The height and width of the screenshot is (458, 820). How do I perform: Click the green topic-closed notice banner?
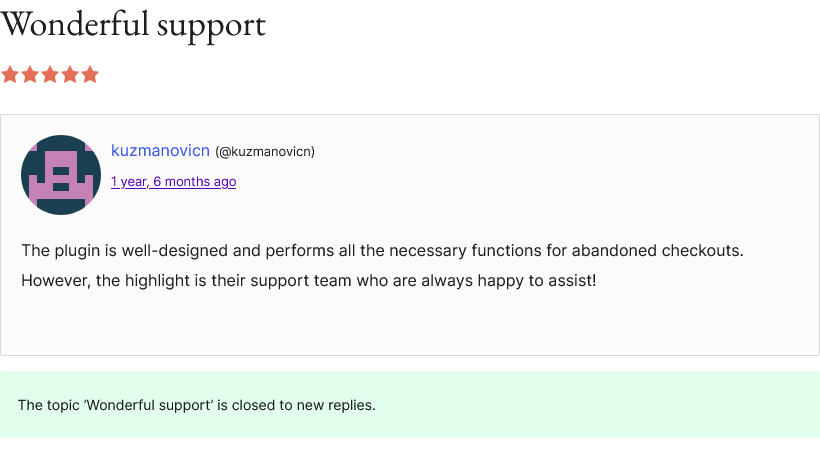(x=410, y=405)
